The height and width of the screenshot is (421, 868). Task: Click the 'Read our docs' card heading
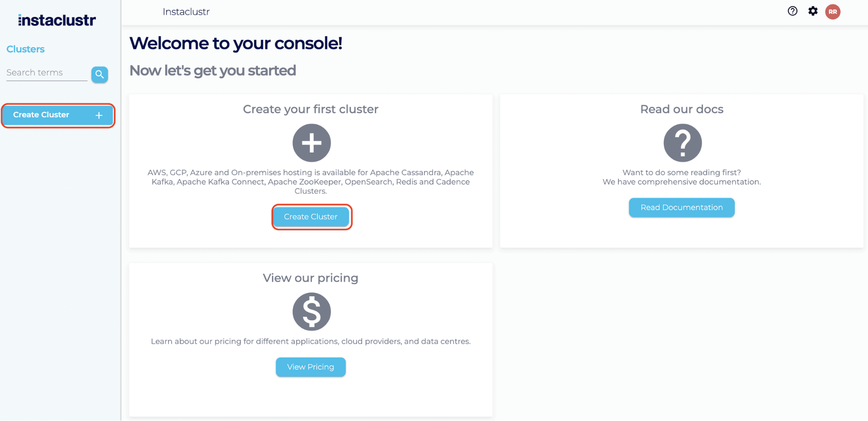click(682, 109)
